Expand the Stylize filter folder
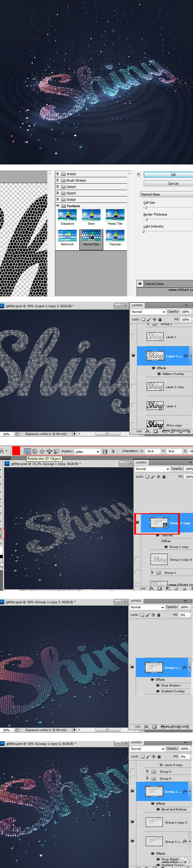The height and width of the screenshot is (868, 193). [58, 199]
